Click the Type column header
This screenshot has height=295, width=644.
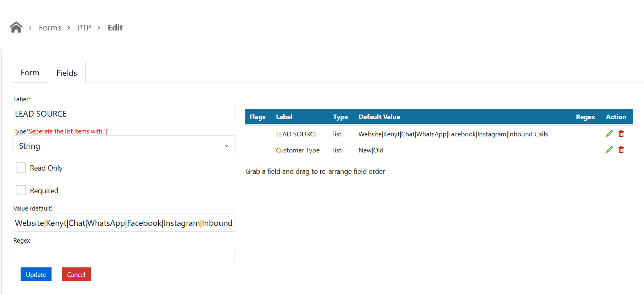(x=341, y=117)
